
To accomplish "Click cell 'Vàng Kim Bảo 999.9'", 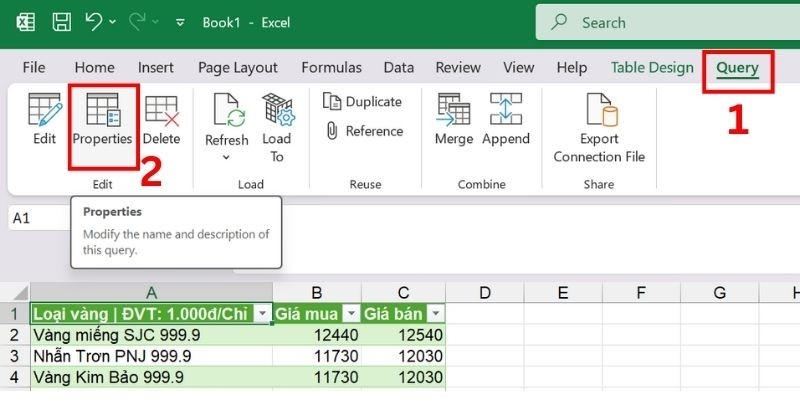I will [x=152, y=377].
